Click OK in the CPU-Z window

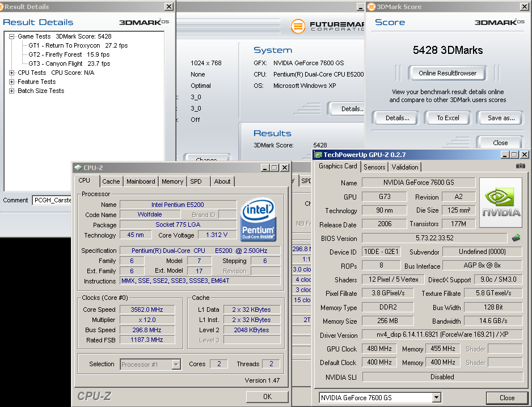267,396
